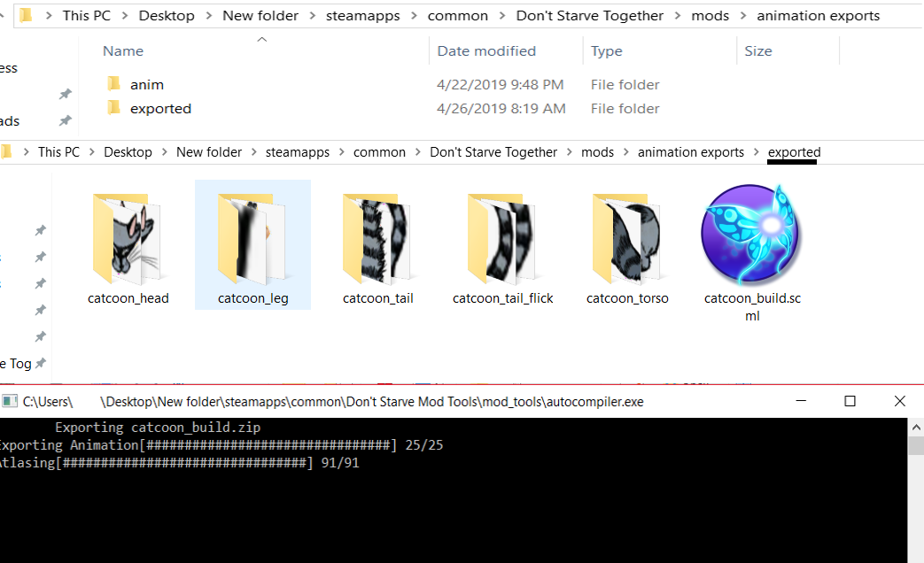
Task: Click the autocompiler console window icon
Action: tap(10, 402)
